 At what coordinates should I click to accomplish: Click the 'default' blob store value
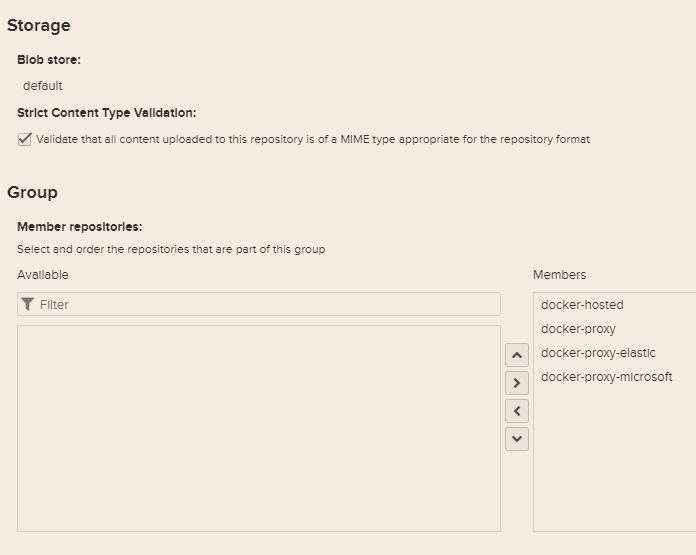[x=43, y=86]
